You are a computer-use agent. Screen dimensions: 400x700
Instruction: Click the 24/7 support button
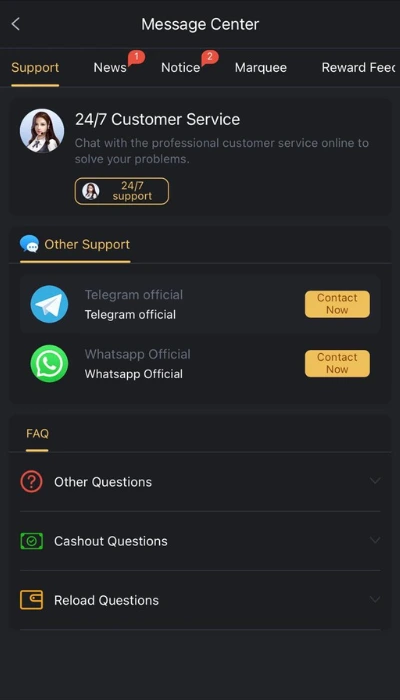[x=121, y=191]
